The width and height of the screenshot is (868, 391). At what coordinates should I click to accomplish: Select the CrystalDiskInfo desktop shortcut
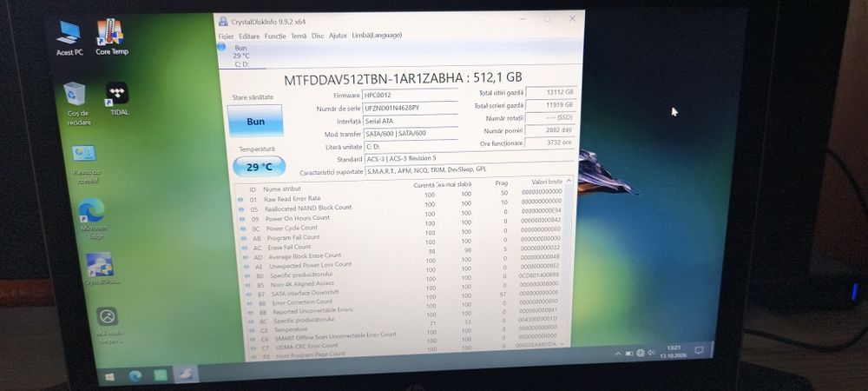[x=101, y=268]
